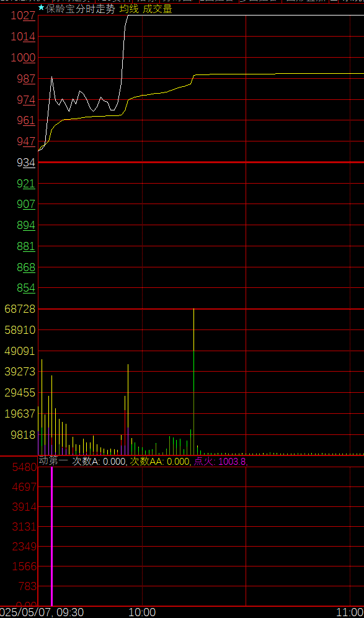Click the 49091 volume axis label
This screenshot has width=364, height=618.
click(20, 351)
